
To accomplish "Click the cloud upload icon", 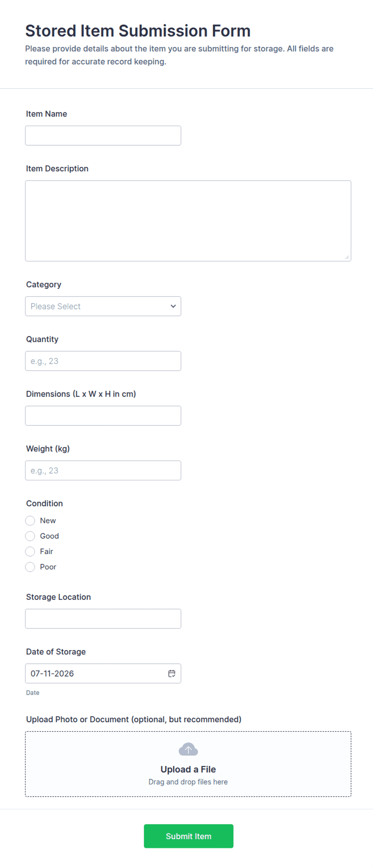I will [188, 749].
